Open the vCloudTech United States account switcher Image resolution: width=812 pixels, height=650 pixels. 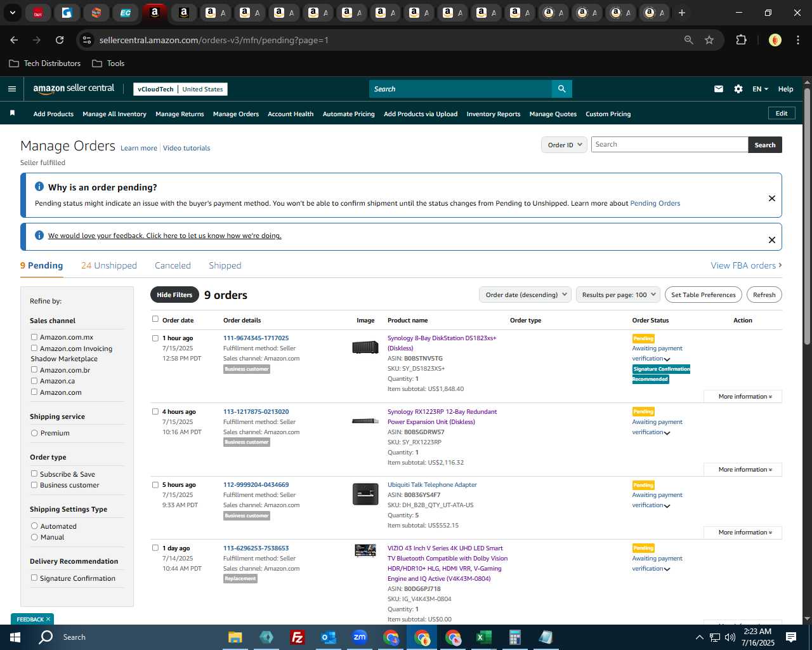coord(180,89)
